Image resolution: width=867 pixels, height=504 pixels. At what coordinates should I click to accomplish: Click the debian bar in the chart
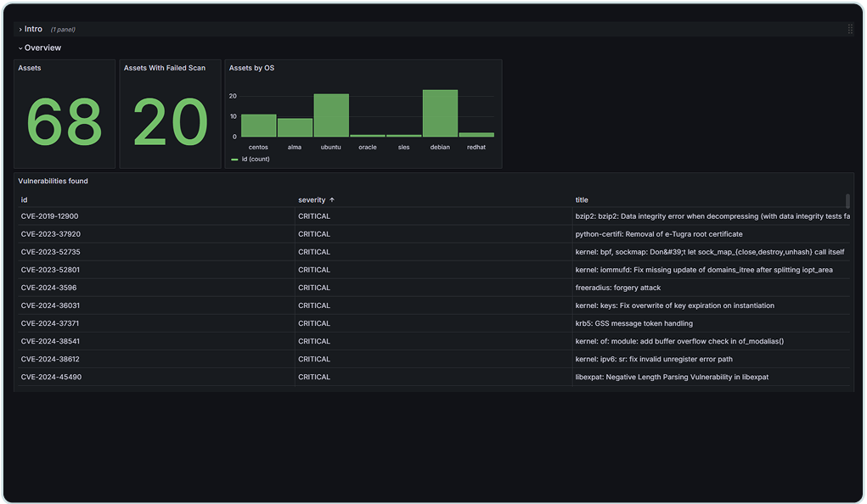point(440,114)
